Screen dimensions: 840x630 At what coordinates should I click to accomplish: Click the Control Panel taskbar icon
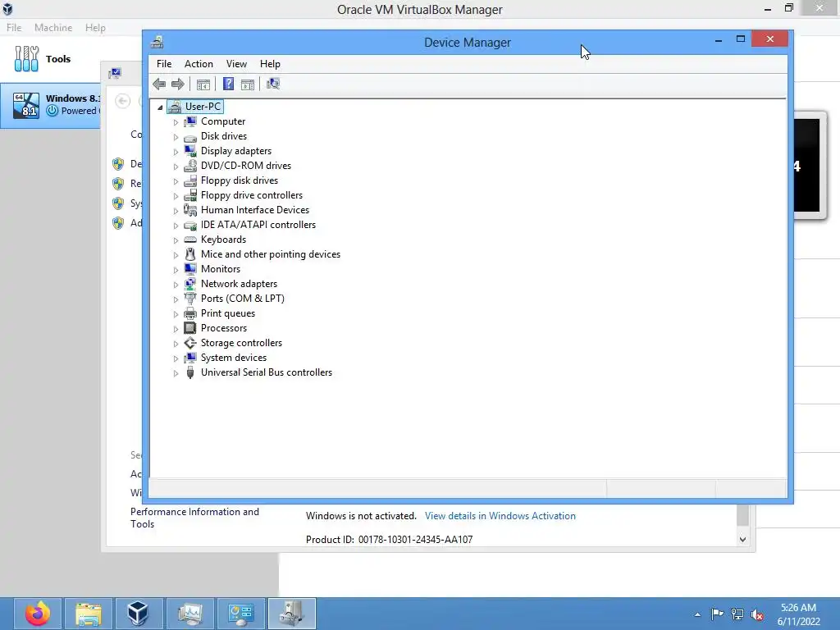(240, 614)
